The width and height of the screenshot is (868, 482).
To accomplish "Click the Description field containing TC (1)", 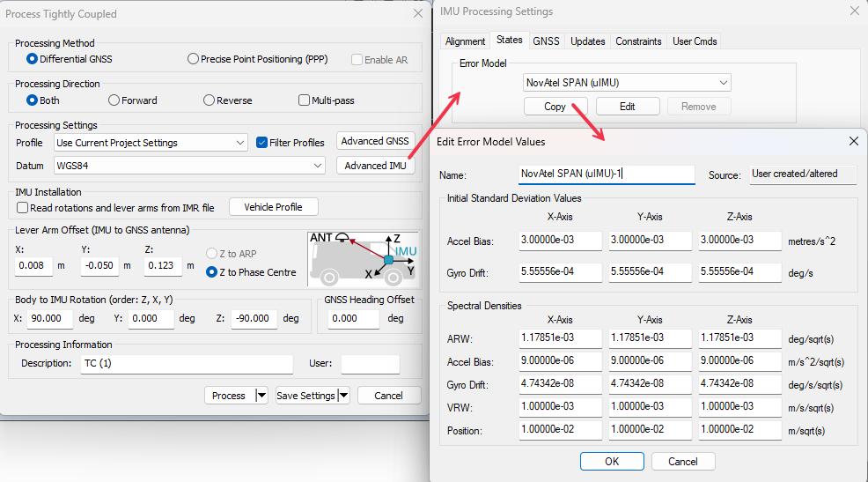I will tap(187, 363).
